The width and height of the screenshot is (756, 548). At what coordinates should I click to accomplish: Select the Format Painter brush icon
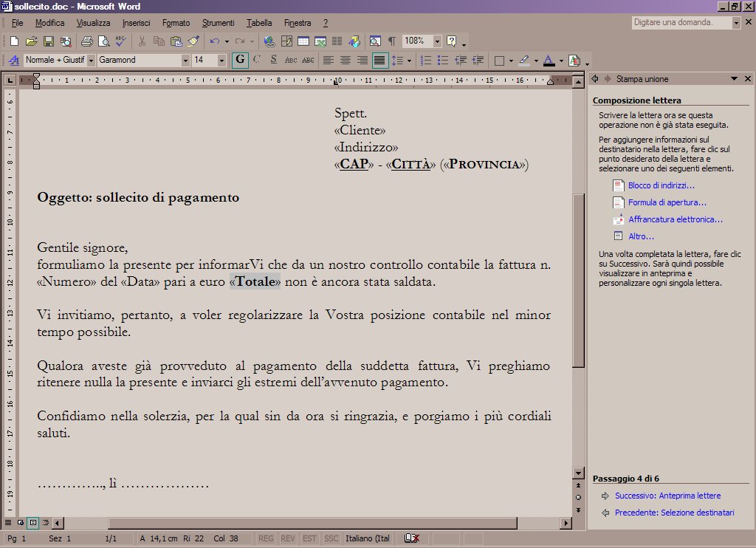coord(193,41)
